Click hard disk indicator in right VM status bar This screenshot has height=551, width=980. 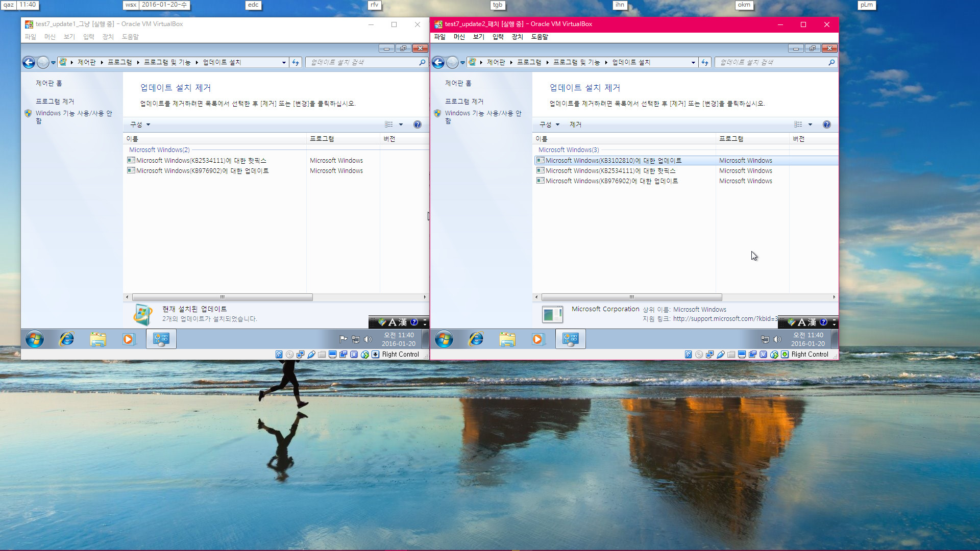coord(689,355)
